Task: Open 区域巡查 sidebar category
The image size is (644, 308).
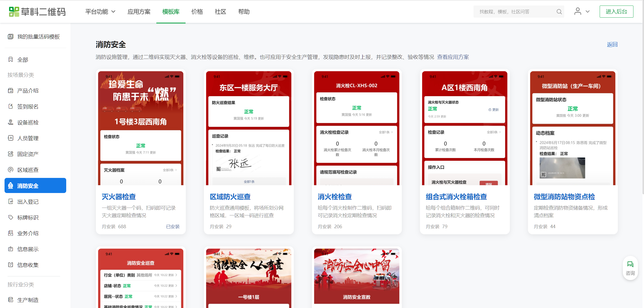Action: (x=28, y=170)
